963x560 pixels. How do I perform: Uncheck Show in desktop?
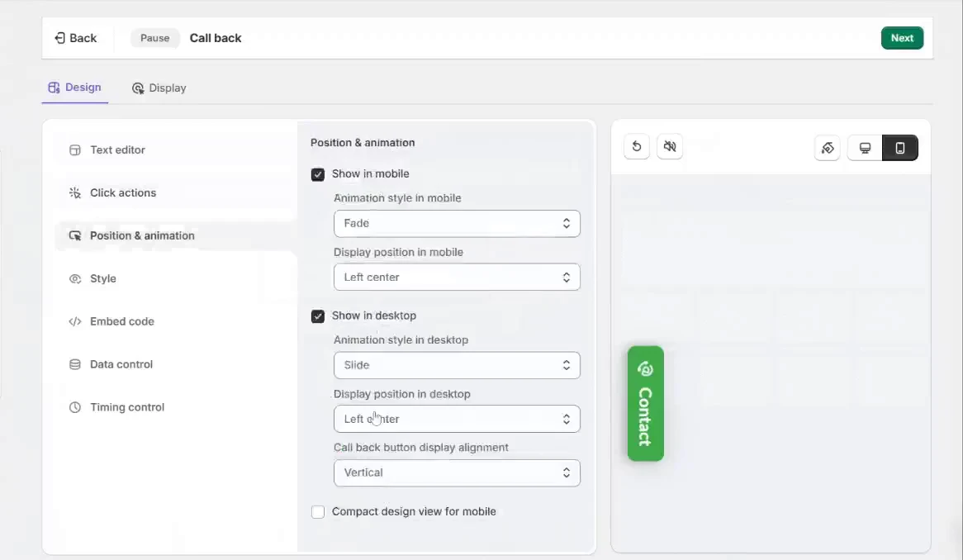[317, 316]
